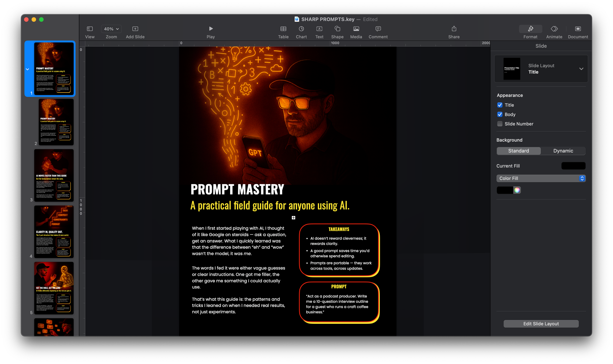The height and width of the screenshot is (364, 613).
Task: Add a Comment to the slide
Action: pos(378,29)
